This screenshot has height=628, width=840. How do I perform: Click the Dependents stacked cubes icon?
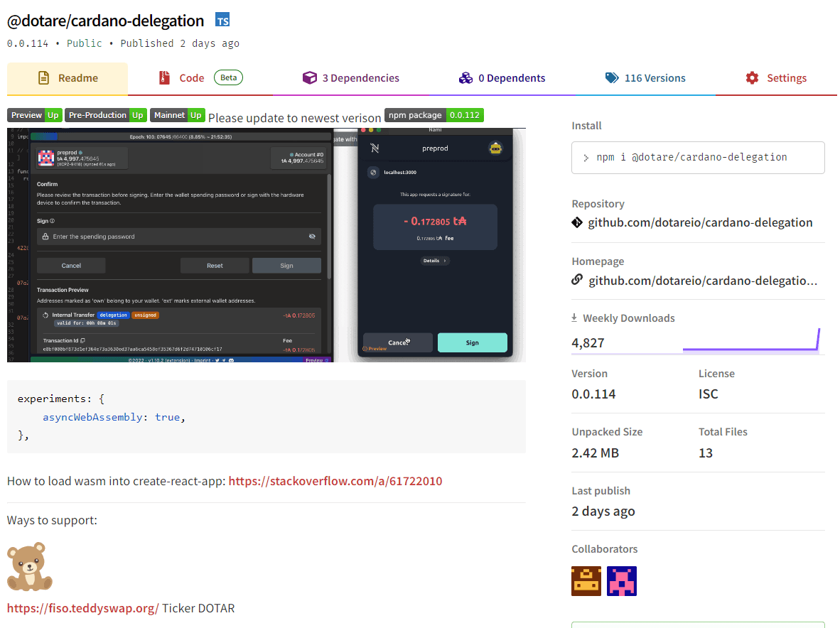coord(465,78)
